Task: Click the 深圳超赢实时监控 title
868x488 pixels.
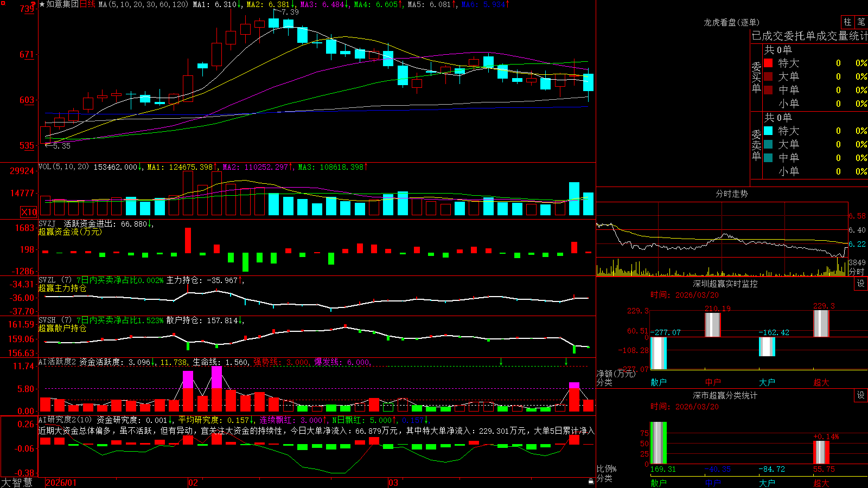Action: pyautogui.click(x=725, y=284)
